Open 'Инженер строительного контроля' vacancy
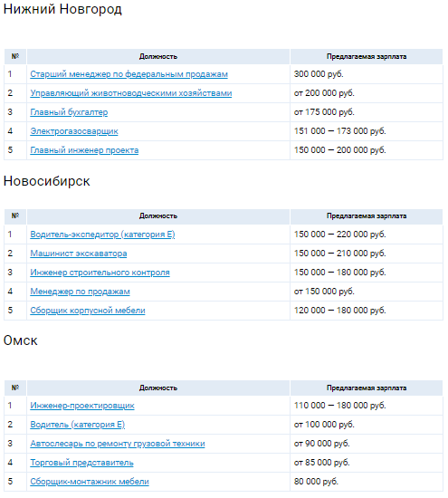 click(x=100, y=273)
